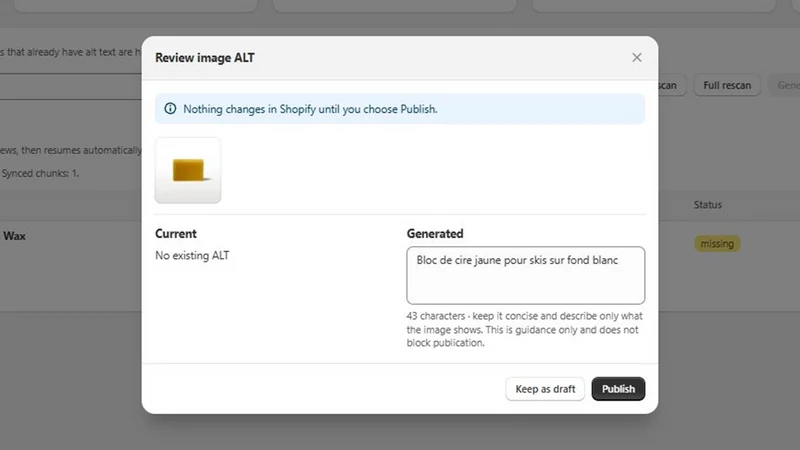800x450 pixels.
Task: Select the Wax product row text
Action: [14, 236]
